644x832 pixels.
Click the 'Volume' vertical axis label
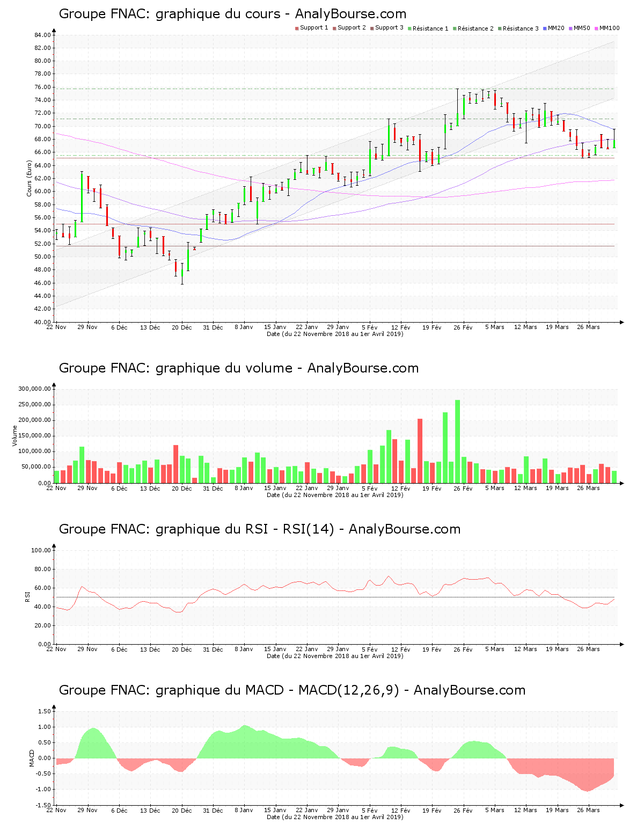click(14, 436)
